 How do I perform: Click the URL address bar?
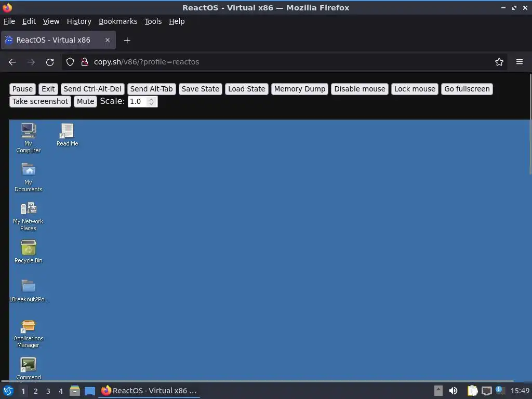click(284, 62)
